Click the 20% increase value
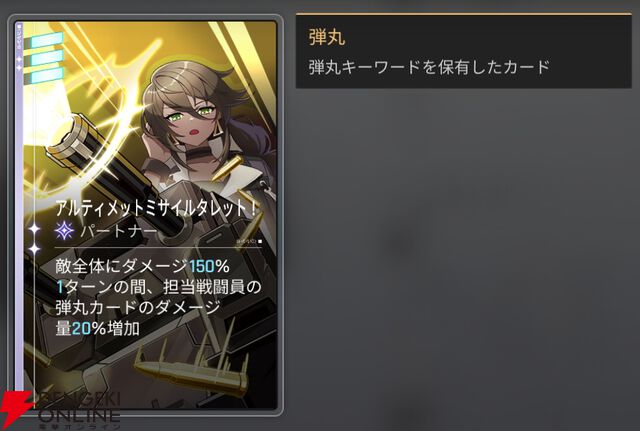Screen dimensions: 640x431 point(89,328)
